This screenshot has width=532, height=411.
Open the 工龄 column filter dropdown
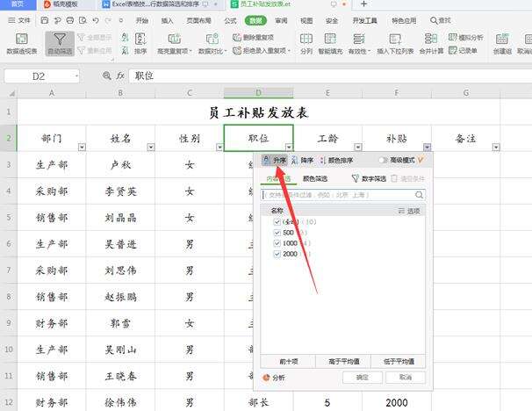(357, 147)
